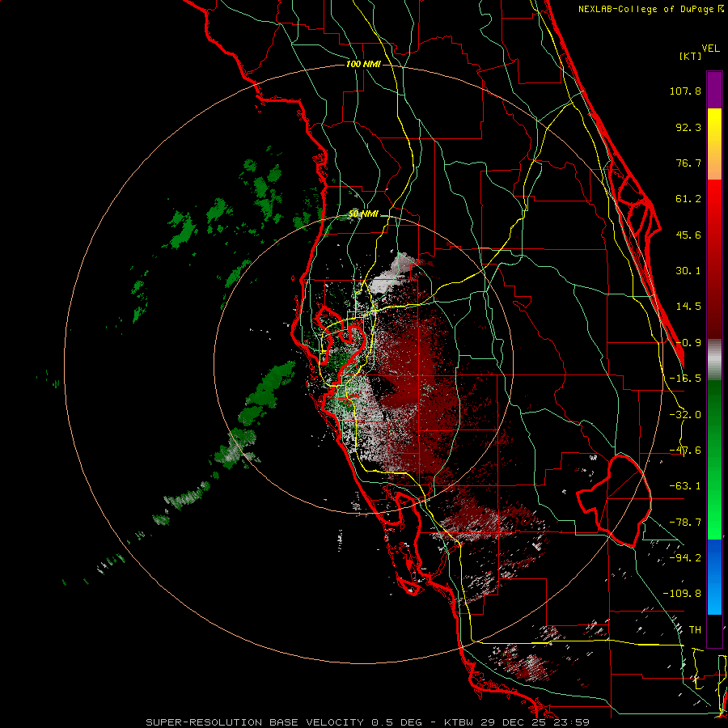Select the 30.1 velocity scale value
Image resolution: width=728 pixels, height=728 pixels.
[x=688, y=271]
